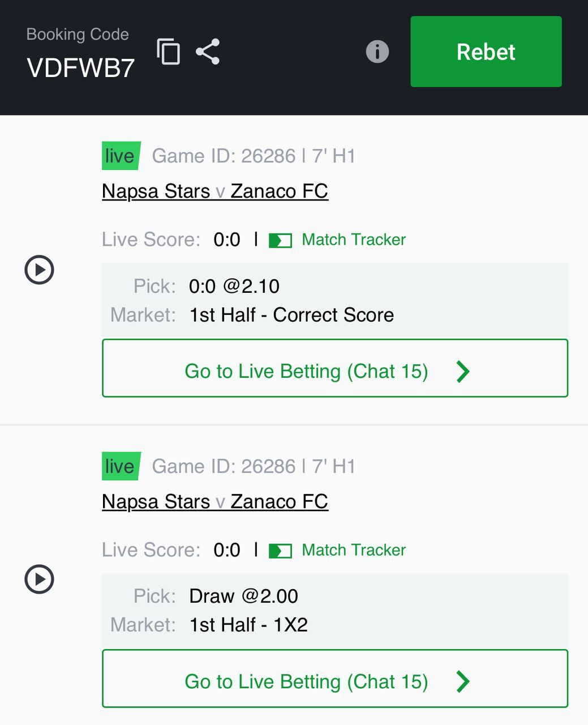The height and width of the screenshot is (725, 588).
Task: Click the chevron in the second Live Betting button
Action: (463, 682)
